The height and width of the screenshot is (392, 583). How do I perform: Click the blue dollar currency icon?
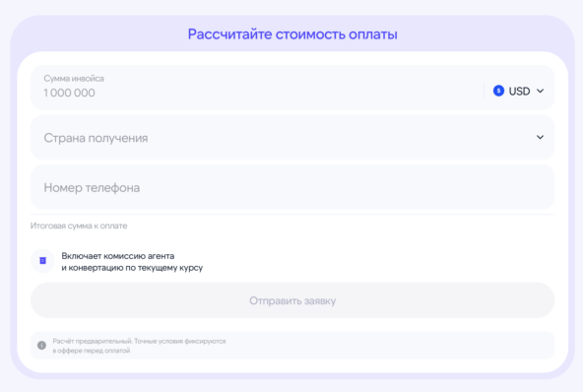[498, 91]
